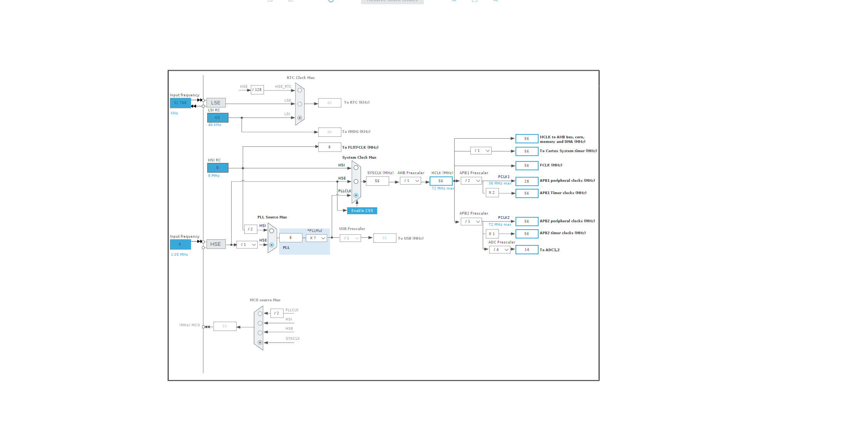Pick HSI as PLL Source Mux input

(272, 231)
